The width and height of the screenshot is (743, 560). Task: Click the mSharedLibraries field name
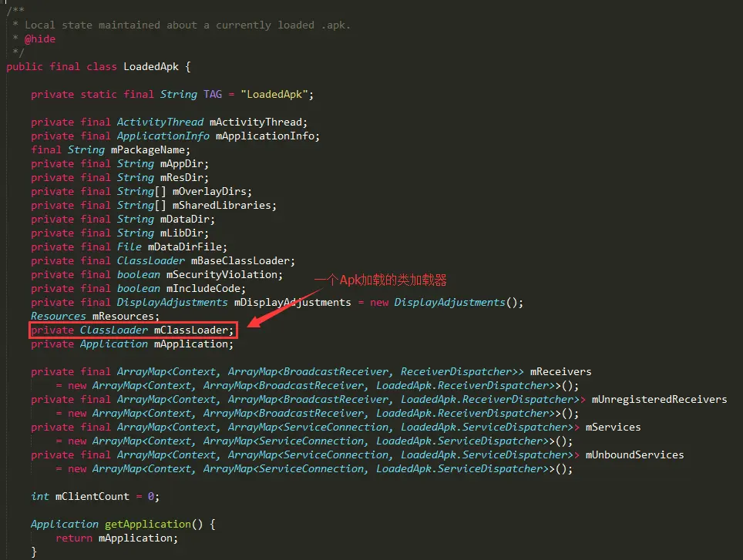(x=222, y=206)
